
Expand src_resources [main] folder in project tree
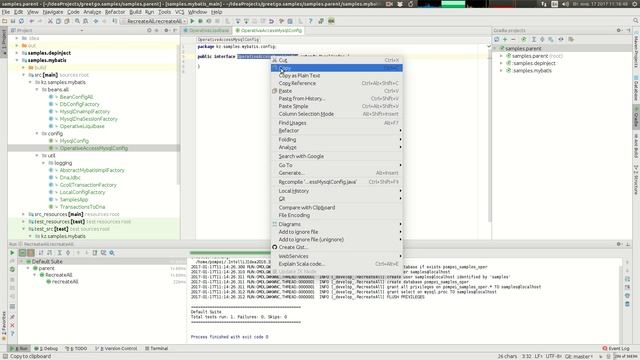click(24, 214)
